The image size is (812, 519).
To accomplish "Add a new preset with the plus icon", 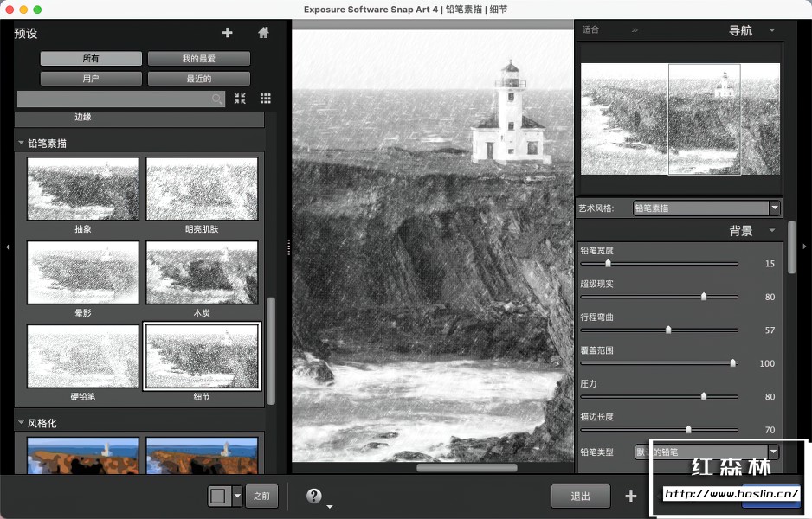I will (227, 33).
